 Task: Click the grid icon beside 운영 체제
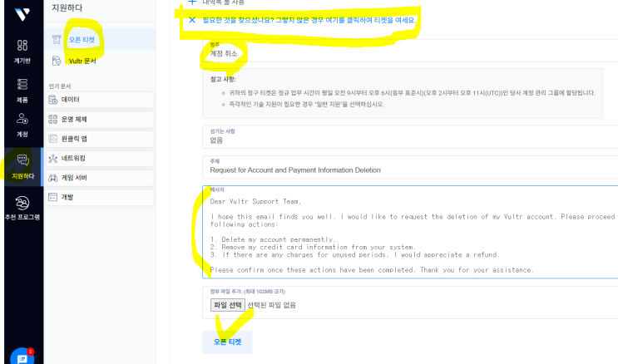click(x=52, y=120)
